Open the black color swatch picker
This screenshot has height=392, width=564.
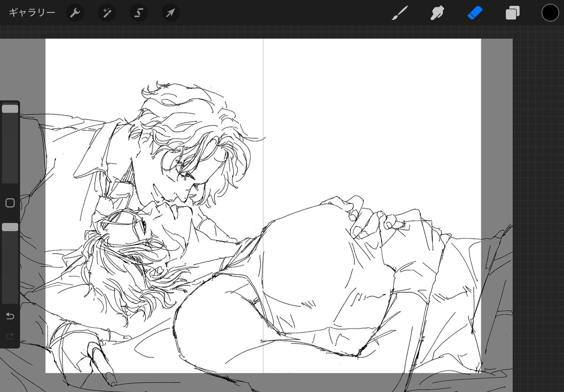pyautogui.click(x=550, y=13)
